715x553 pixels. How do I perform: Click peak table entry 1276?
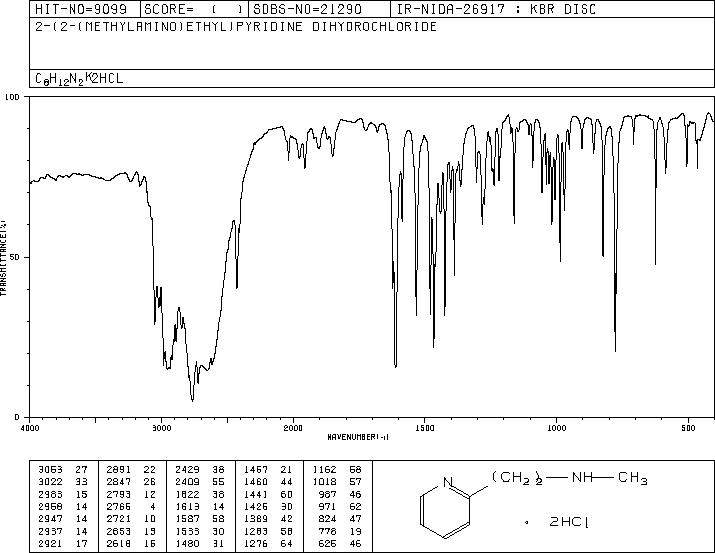pyautogui.click(x=256, y=543)
